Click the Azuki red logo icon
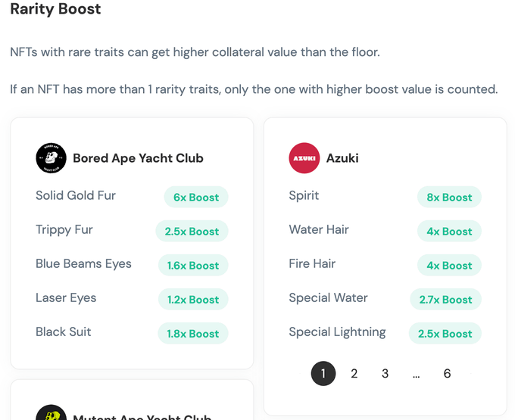 coord(304,158)
